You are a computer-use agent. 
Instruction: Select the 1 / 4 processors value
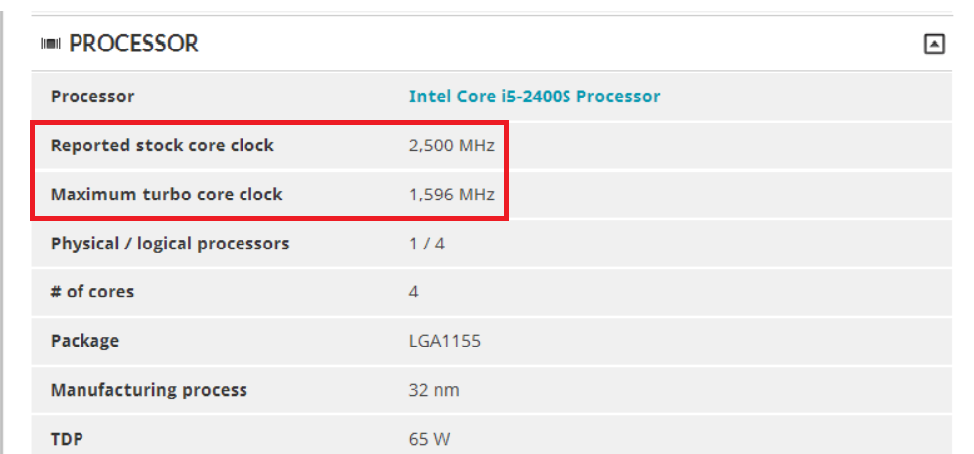pyautogui.click(x=427, y=243)
